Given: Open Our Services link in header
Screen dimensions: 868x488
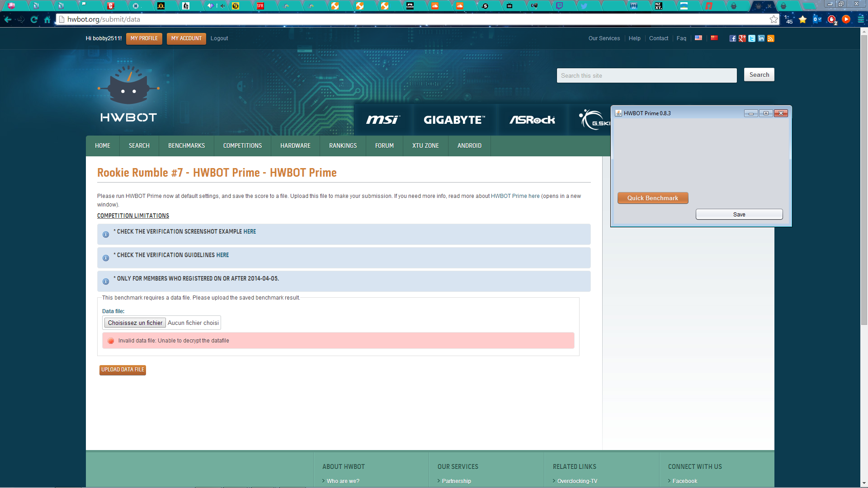Looking at the screenshot, I should [x=604, y=38].
